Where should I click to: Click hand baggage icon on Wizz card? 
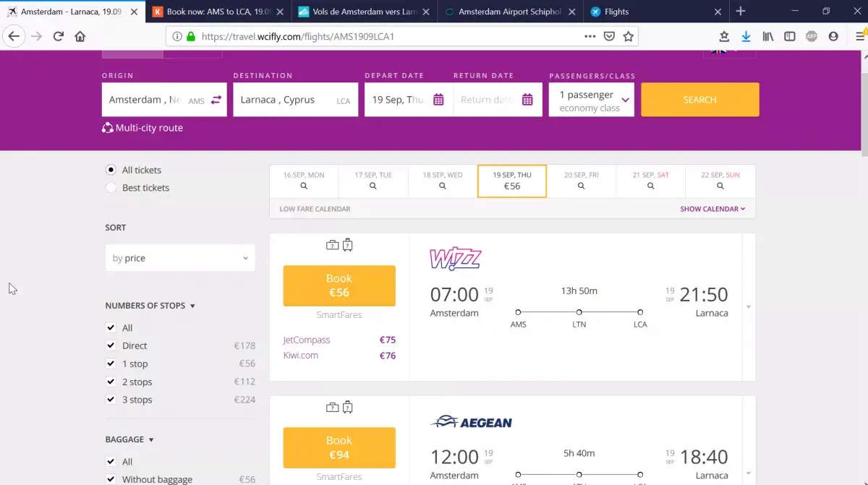(x=332, y=245)
